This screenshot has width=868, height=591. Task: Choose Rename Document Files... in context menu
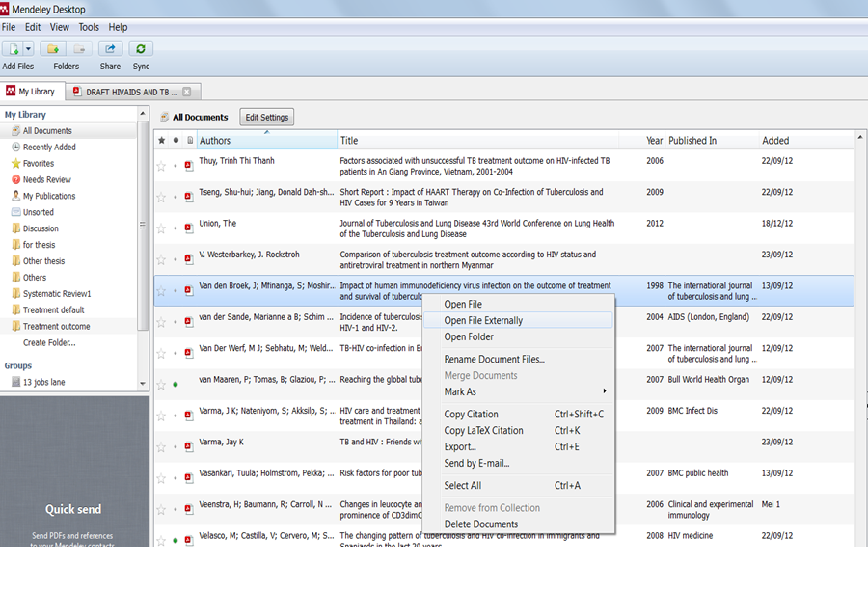point(518,360)
